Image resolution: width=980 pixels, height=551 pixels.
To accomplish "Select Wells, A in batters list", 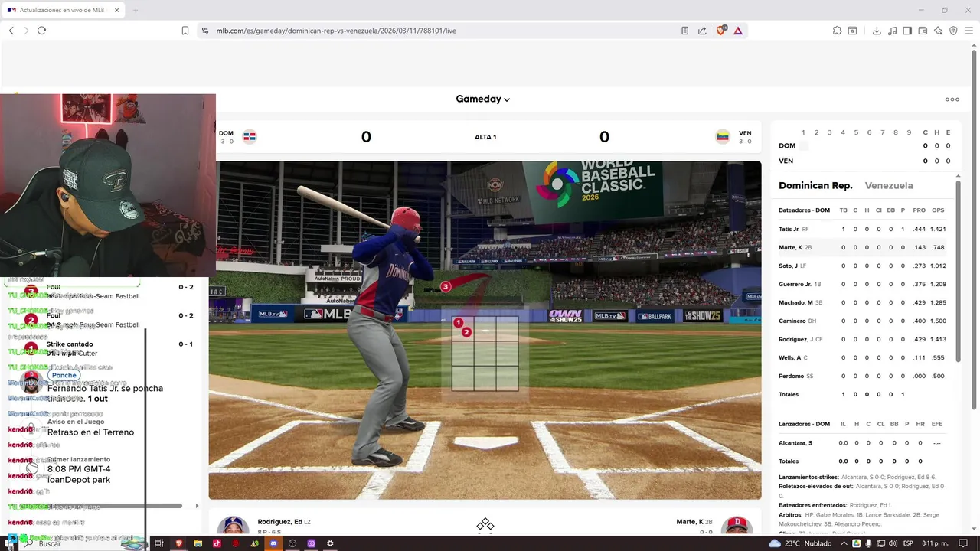I will 863,357.
